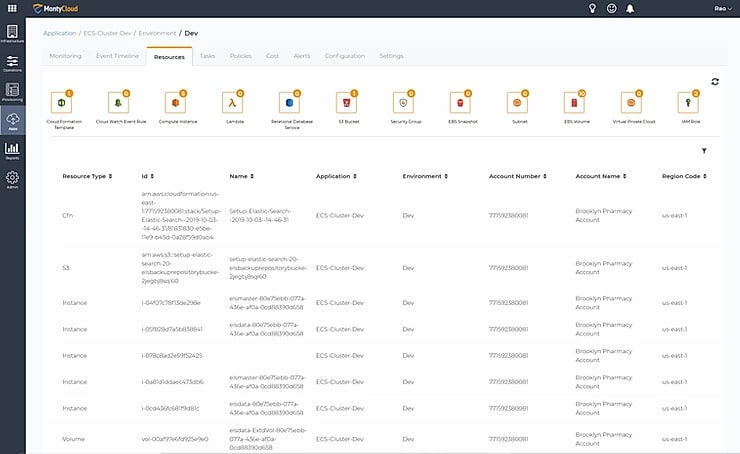Screen dimensions: 740x454
Task: Go to Reports in the sidebar
Action: [x=13, y=152]
